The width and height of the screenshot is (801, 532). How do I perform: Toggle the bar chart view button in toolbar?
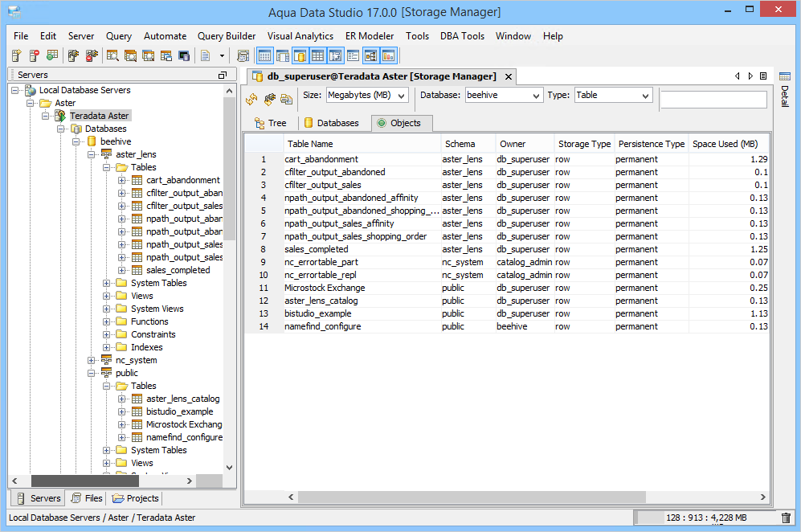[x=388, y=55]
